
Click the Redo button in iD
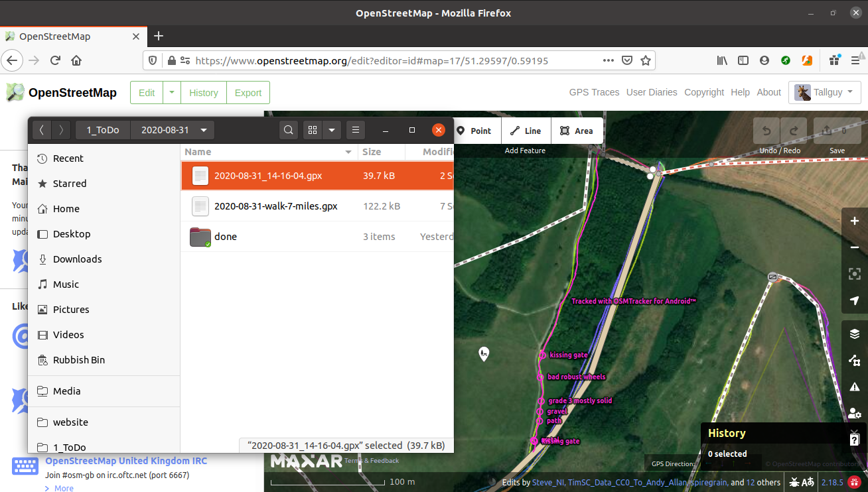pyautogui.click(x=794, y=131)
